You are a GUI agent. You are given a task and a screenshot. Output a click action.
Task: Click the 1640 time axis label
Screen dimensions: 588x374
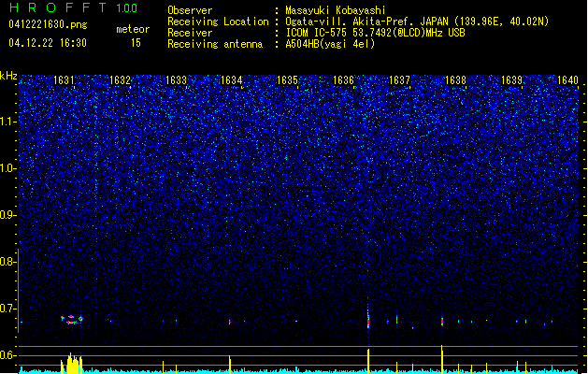[x=567, y=80]
